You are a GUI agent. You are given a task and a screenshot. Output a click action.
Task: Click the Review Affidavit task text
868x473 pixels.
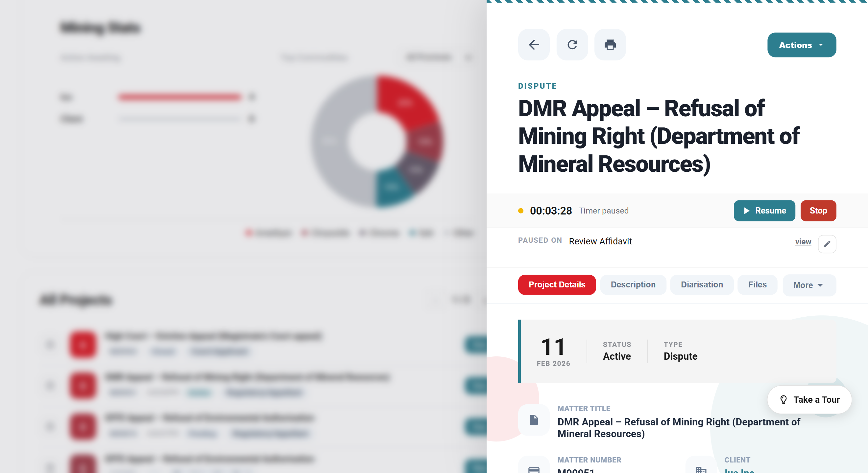tap(600, 241)
